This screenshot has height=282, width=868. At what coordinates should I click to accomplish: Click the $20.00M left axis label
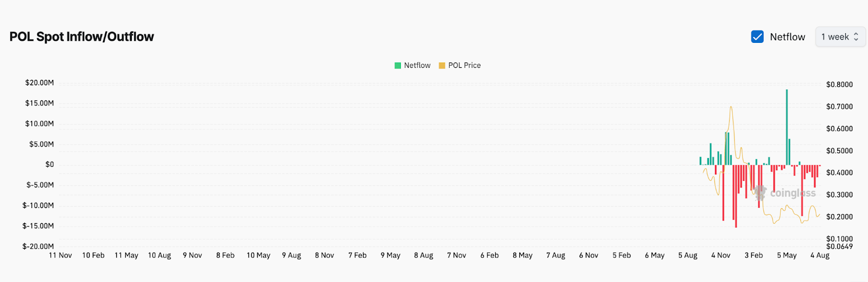coord(40,83)
